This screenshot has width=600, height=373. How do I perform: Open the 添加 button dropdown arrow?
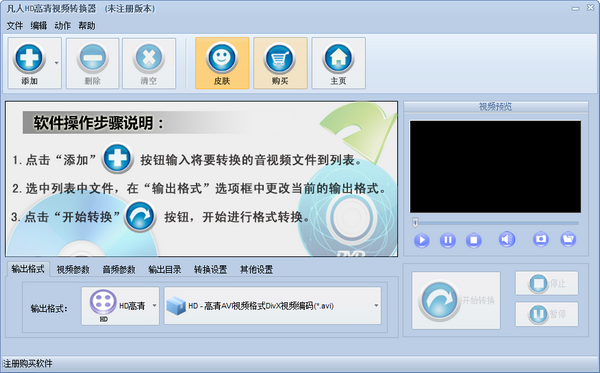point(57,63)
